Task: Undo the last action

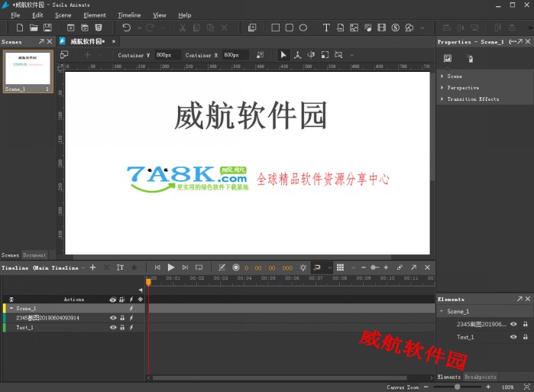Action: coord(126,28)
